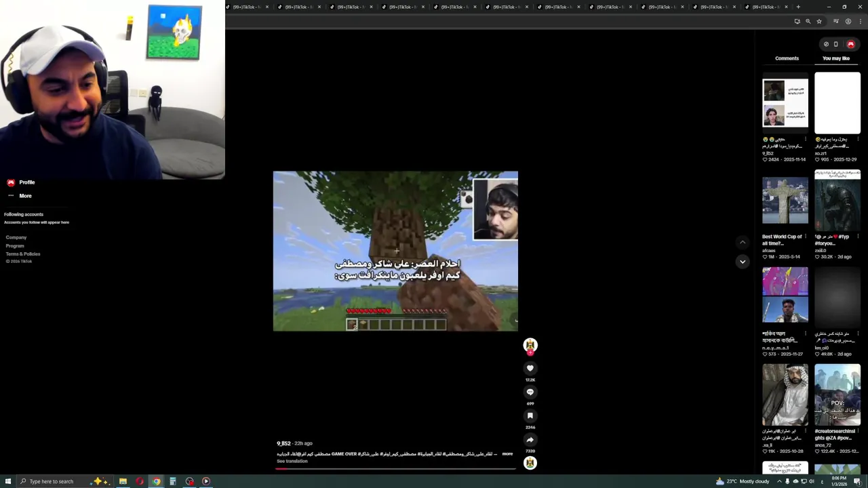Bookmark this page with the star icon
The height and width of the screenshot is (488, 868).
819,22
